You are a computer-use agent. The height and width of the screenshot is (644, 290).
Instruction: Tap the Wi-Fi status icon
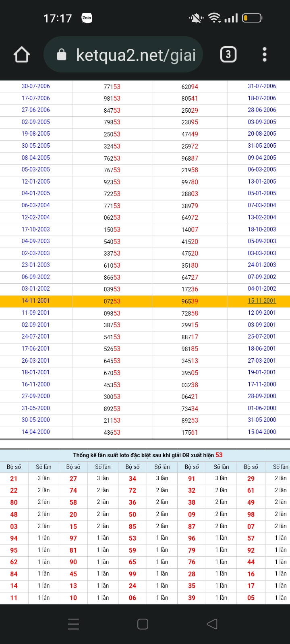pyautogui.click(x=214, y=18)
